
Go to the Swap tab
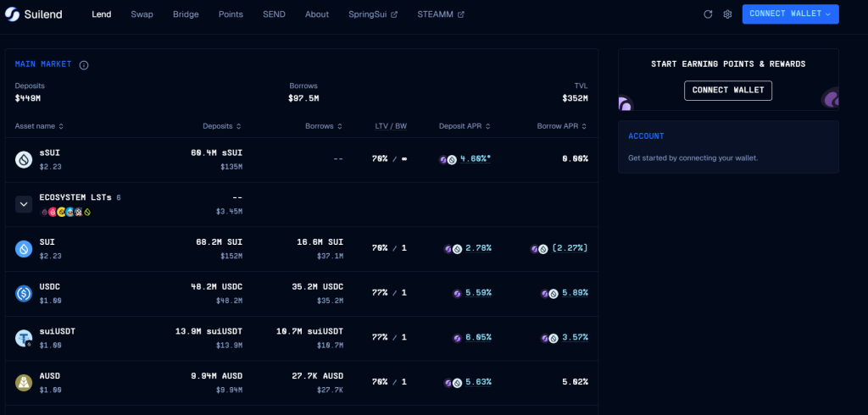click(x=142, y=14)
